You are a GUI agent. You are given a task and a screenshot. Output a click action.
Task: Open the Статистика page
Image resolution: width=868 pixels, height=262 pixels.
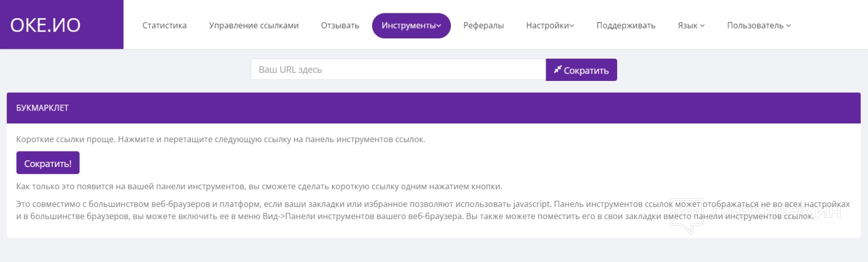coord(164,25)
